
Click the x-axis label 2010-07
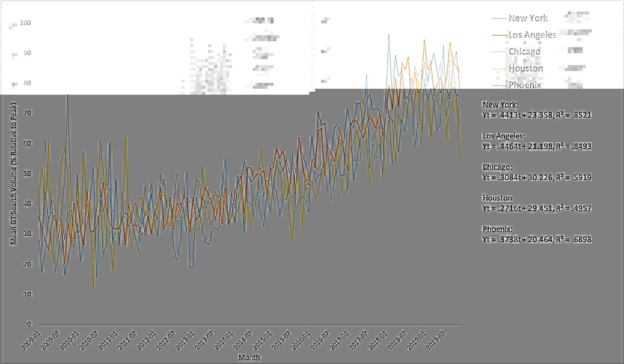pos(89,340)
